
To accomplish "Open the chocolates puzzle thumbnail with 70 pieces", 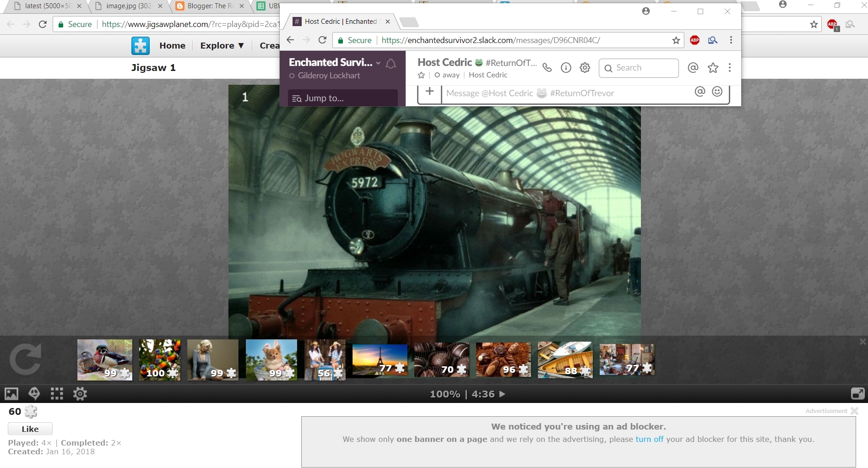I will pyautogui.click(x=442, y=360).
